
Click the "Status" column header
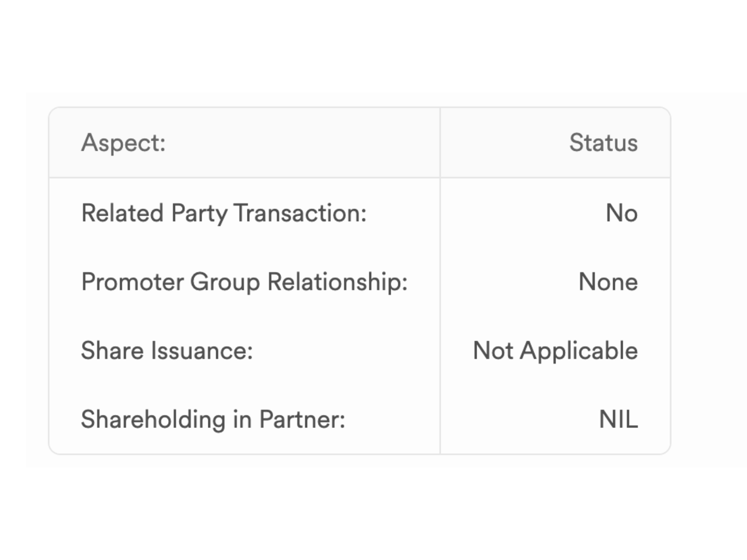pyautogui.click(x=603, y=143)
